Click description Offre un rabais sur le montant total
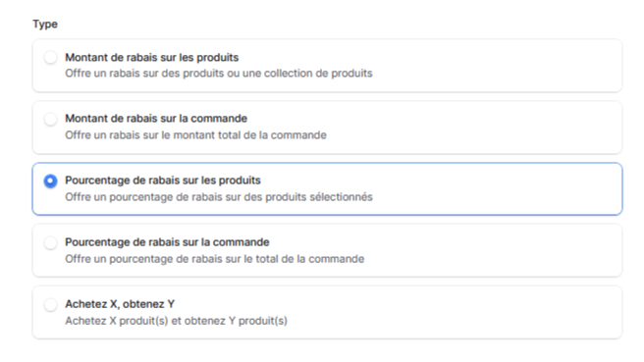Viewport: 644px width, 362px height. coord(195,135)
